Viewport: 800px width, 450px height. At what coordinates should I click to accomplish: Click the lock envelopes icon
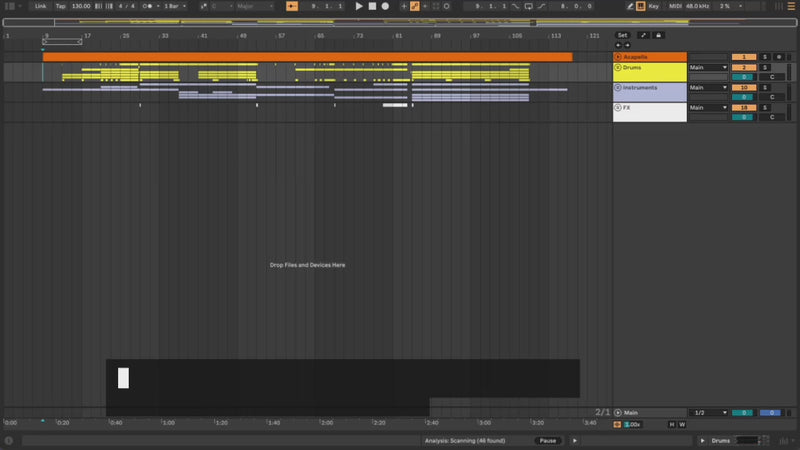coord(659,35)
